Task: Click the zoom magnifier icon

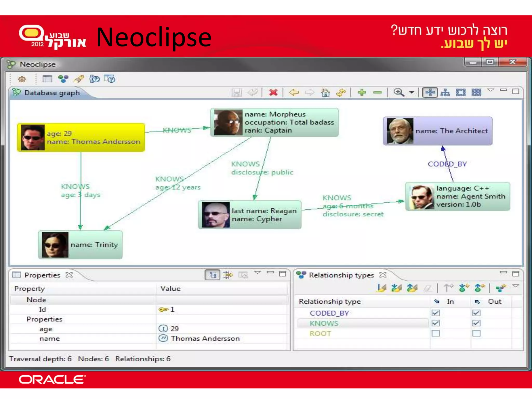Action: [x=399, y=92]
